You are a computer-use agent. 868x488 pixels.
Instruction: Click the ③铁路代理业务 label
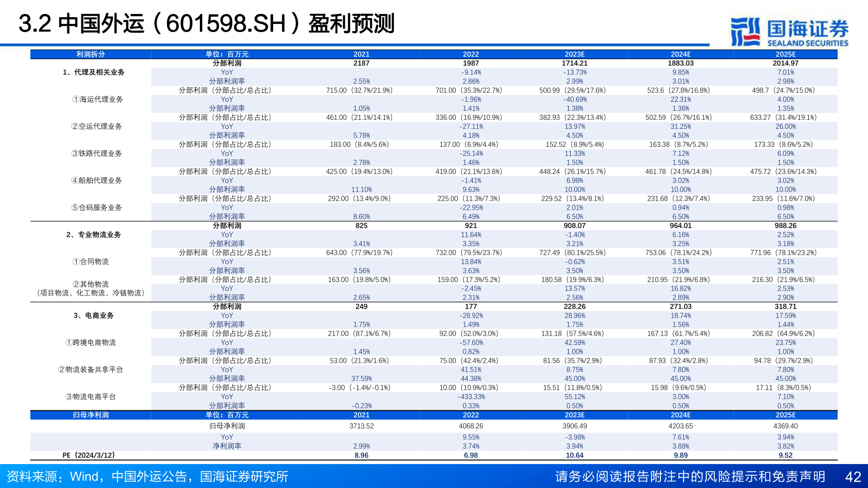(x=97, y=154)
